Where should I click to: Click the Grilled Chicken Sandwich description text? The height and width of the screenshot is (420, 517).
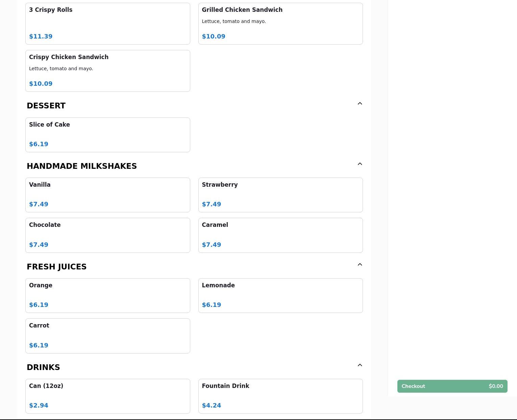click(x=234, y=21)
